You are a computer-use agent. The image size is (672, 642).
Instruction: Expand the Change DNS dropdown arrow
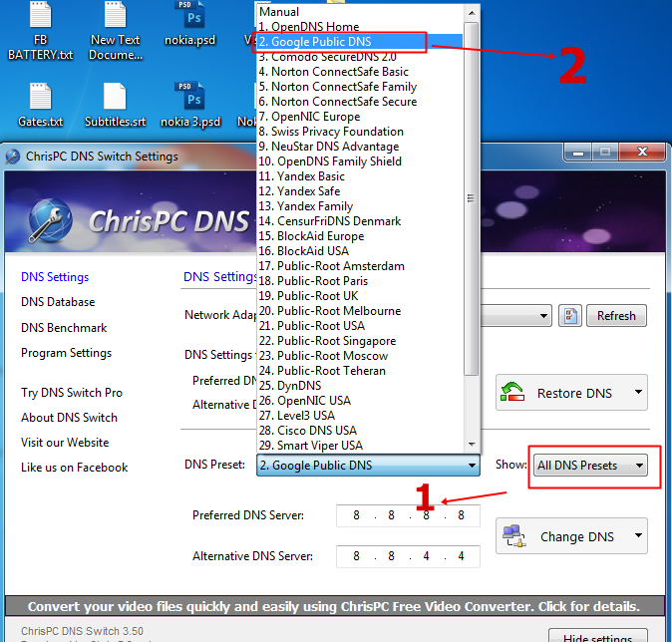[638, 535]
